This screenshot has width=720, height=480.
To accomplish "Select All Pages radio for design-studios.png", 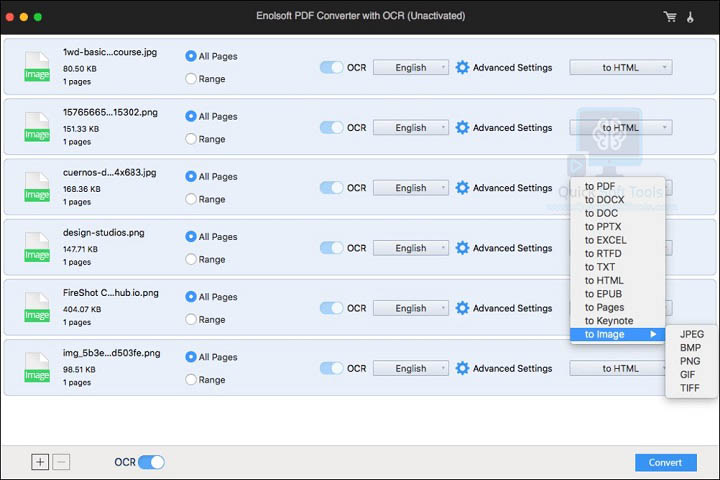I will click(191, 237).
